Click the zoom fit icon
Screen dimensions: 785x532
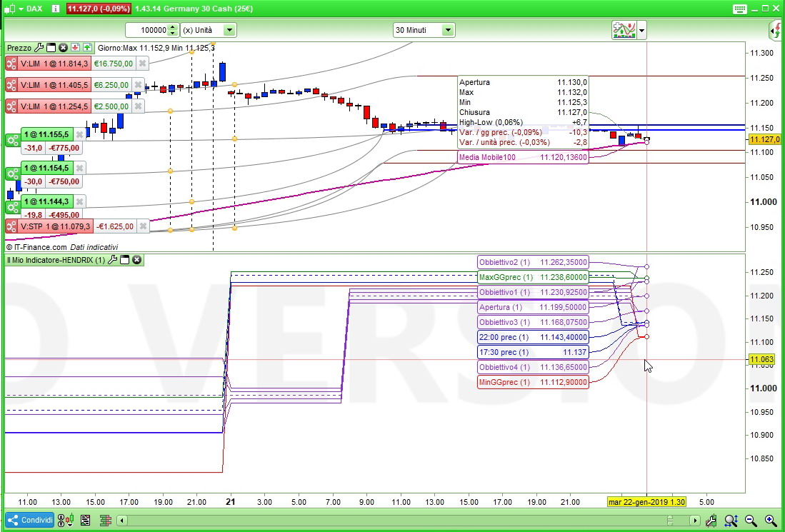tap(731, 521)
